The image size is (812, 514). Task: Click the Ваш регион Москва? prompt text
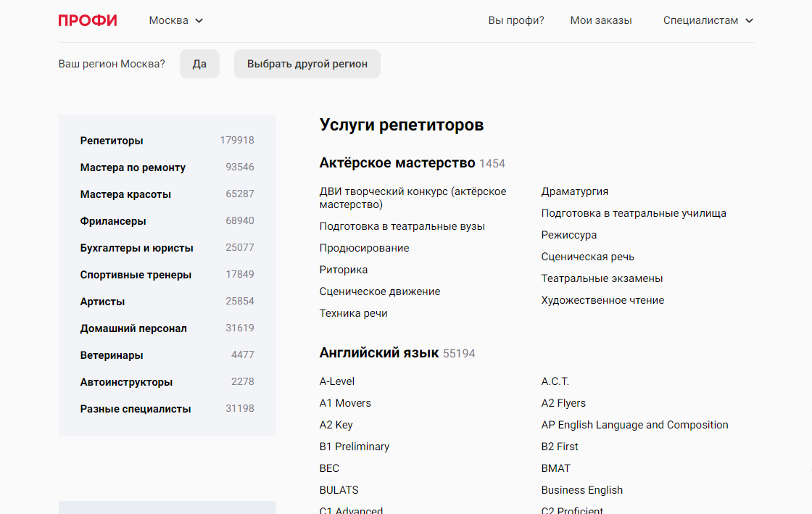tap(112, 64)
